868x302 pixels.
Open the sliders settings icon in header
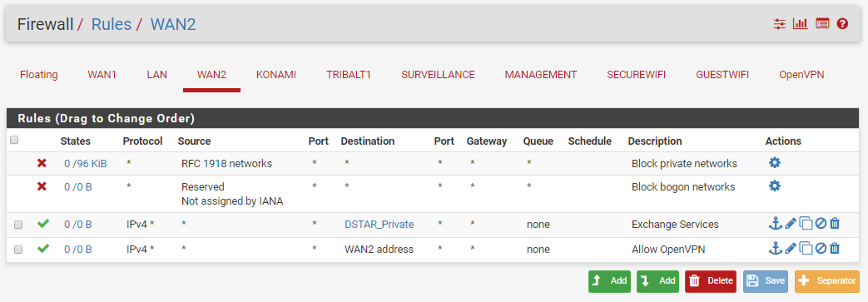click(780, 24)
